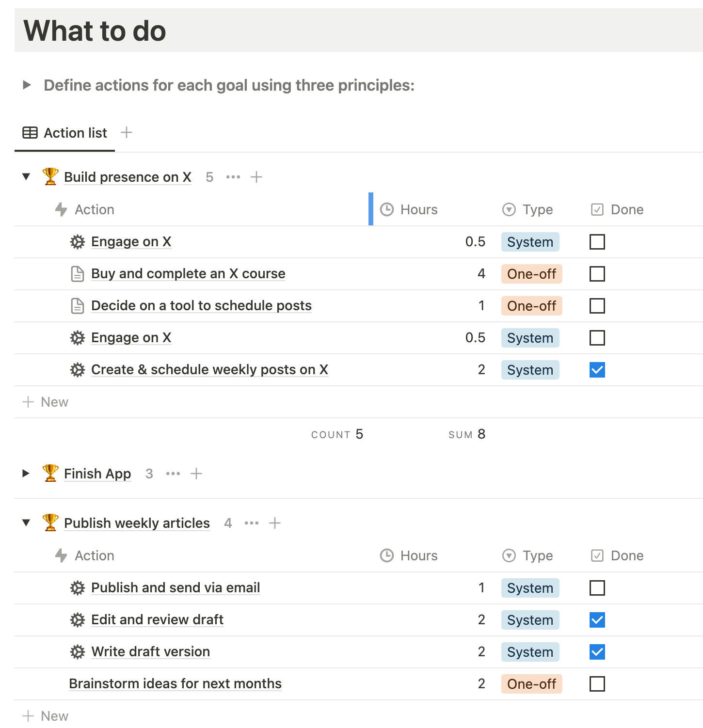Click plus icon beside Publish weekly articles

tap(275, 523)
